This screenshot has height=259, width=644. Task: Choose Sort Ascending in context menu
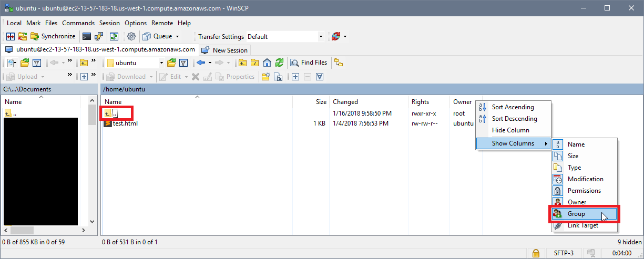point(513,107)
